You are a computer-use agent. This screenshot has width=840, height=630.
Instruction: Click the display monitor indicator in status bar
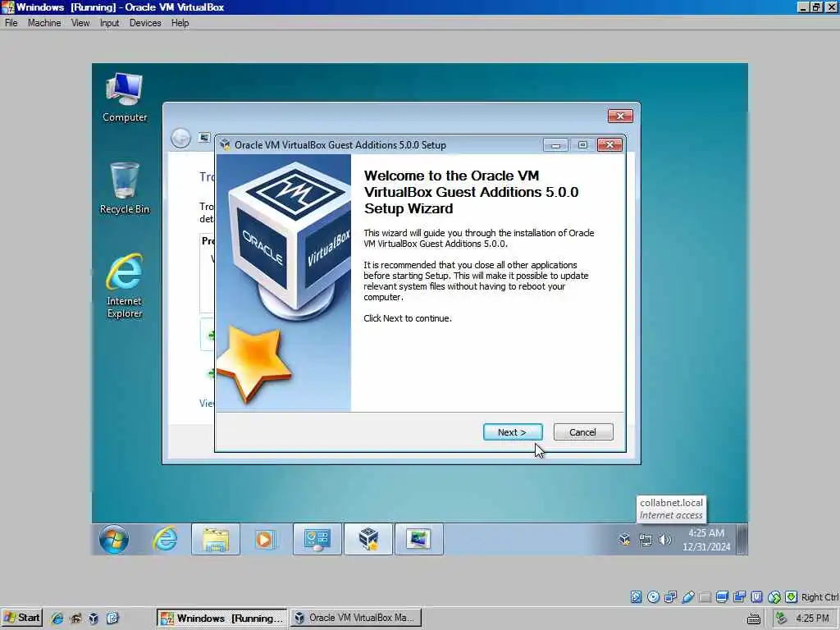point(722,597)
